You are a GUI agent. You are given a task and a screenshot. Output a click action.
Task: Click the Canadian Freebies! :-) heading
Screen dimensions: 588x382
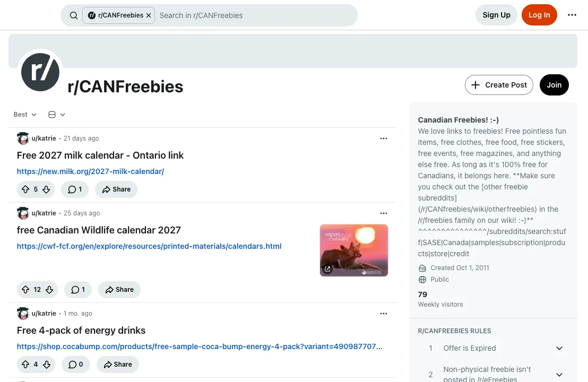click(459, 120)
